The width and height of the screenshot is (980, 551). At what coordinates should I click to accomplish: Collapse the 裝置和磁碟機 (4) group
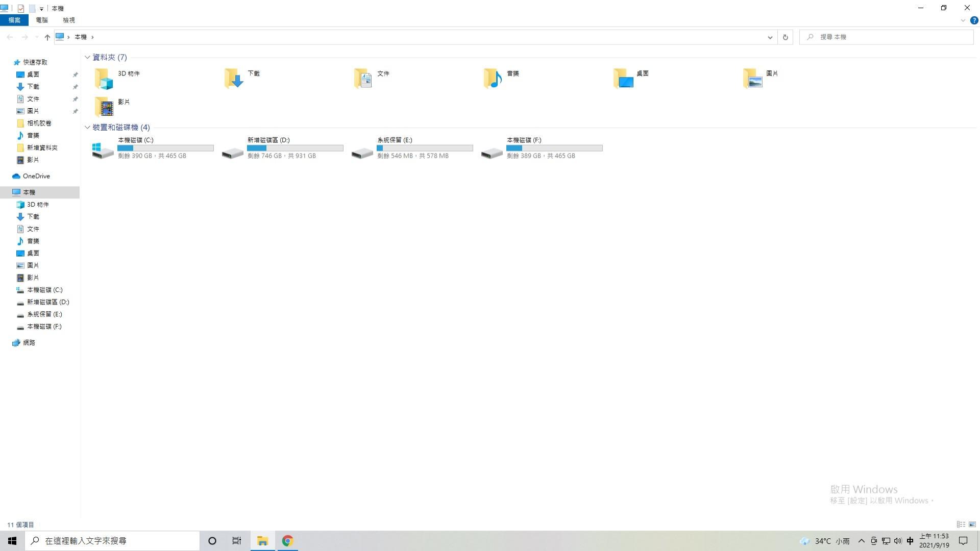tap(87, 128)
